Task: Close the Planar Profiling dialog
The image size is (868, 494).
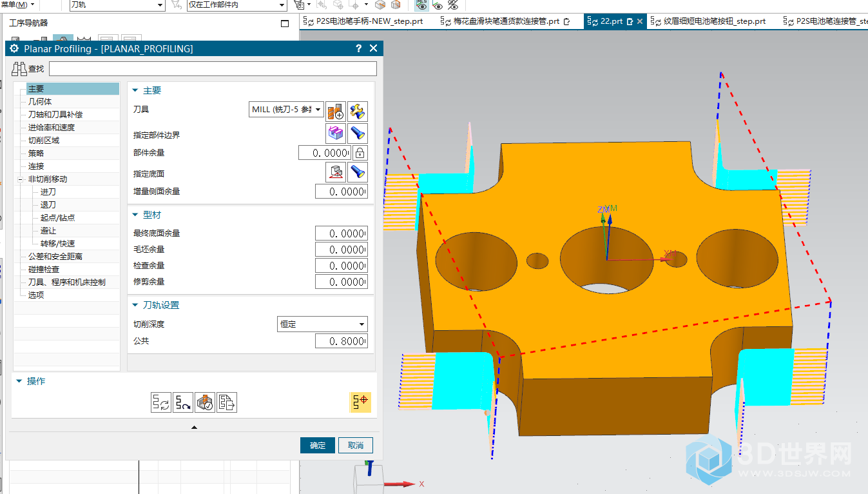Action: pyautogui.click(x=374, y=48)
